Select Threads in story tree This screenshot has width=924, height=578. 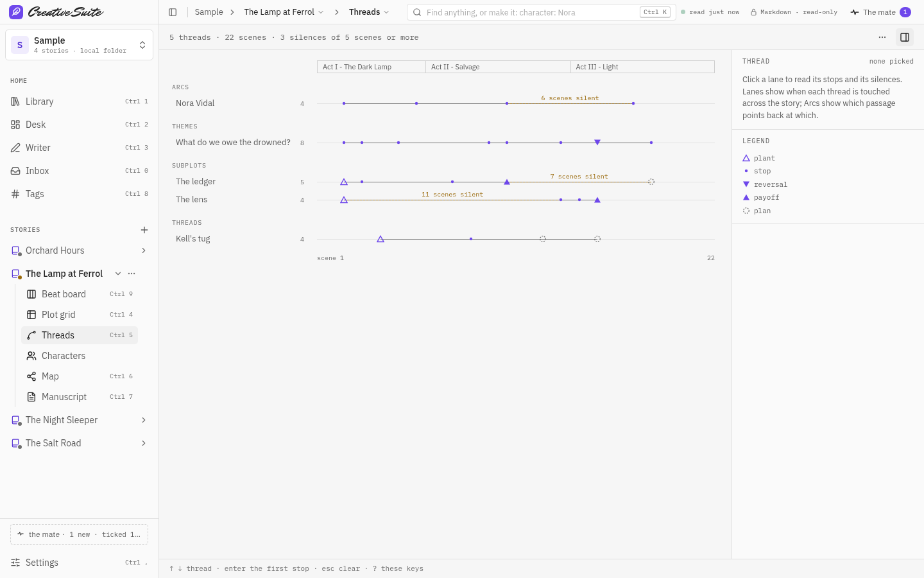80,335
